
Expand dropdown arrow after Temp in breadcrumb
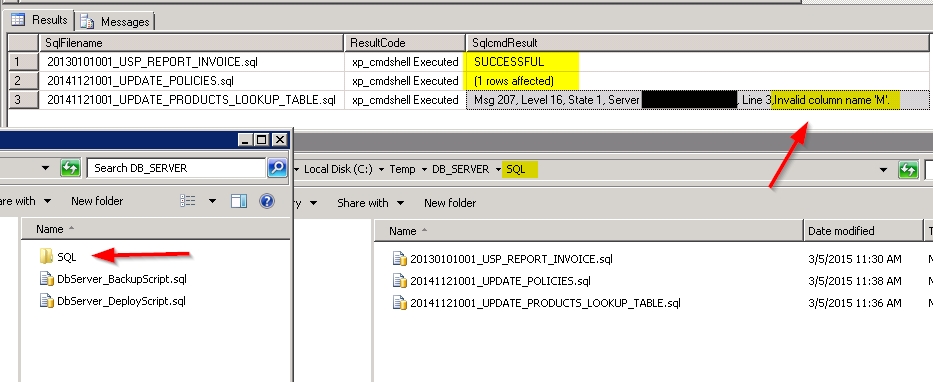[x=424, y=170]
